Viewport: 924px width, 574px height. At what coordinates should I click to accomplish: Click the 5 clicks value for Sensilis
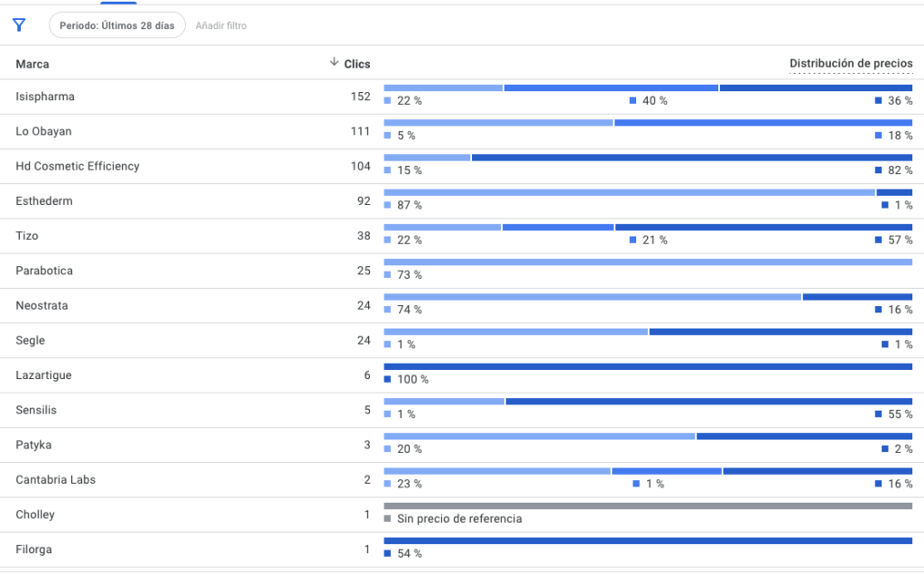pos(367,410)
